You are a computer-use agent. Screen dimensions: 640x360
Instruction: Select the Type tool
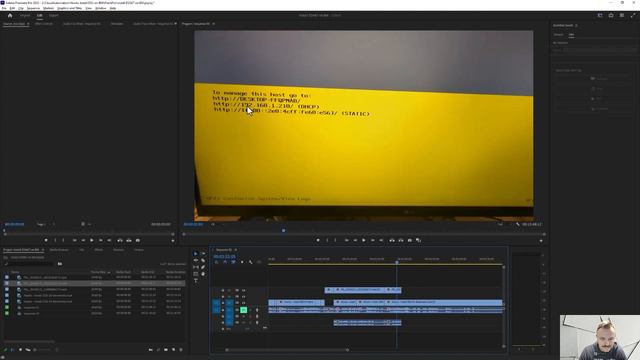[196, 281]
